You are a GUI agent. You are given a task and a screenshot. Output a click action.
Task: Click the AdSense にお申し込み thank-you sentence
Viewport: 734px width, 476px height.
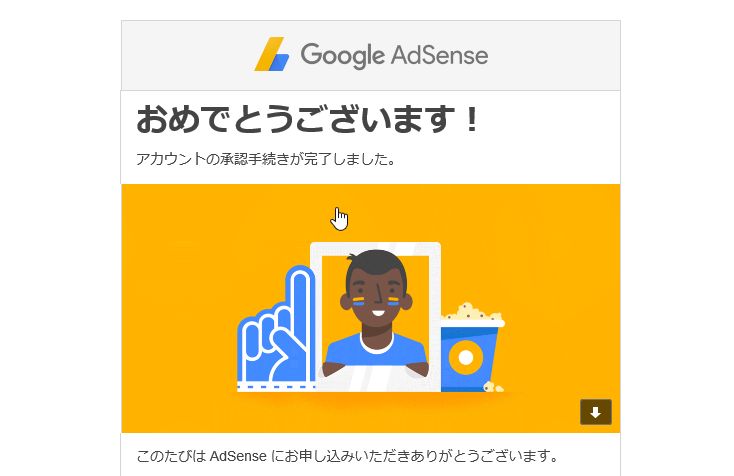pos(347,455)
